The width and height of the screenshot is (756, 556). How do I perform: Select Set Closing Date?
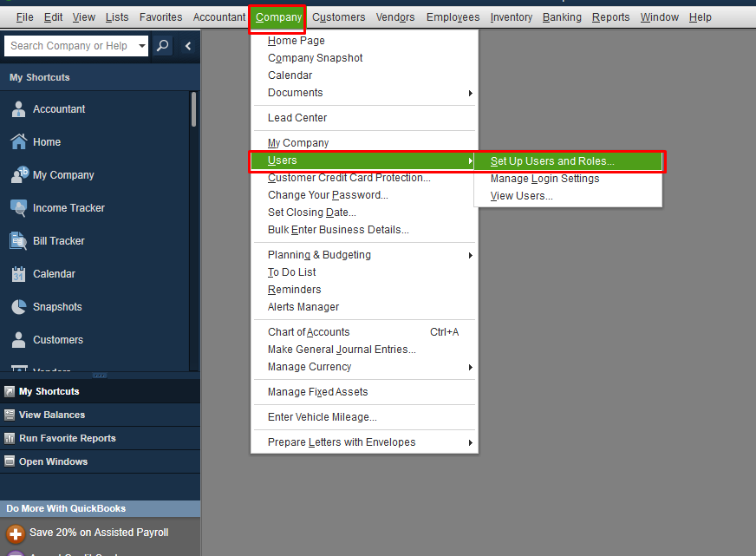[364, 213]
